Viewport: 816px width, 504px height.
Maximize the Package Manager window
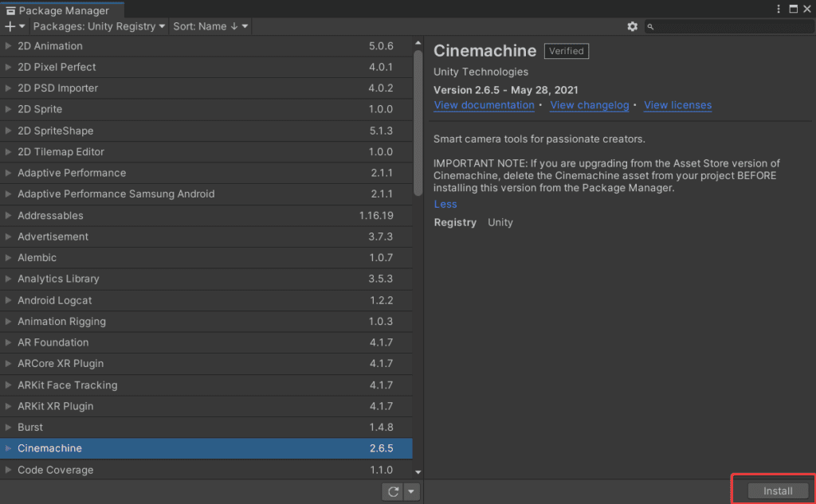(793, 9)
